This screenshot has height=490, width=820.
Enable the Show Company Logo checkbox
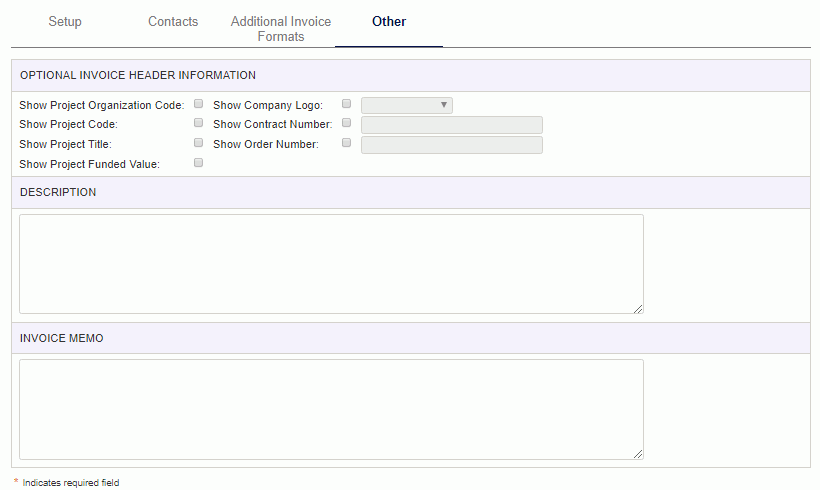346,104
